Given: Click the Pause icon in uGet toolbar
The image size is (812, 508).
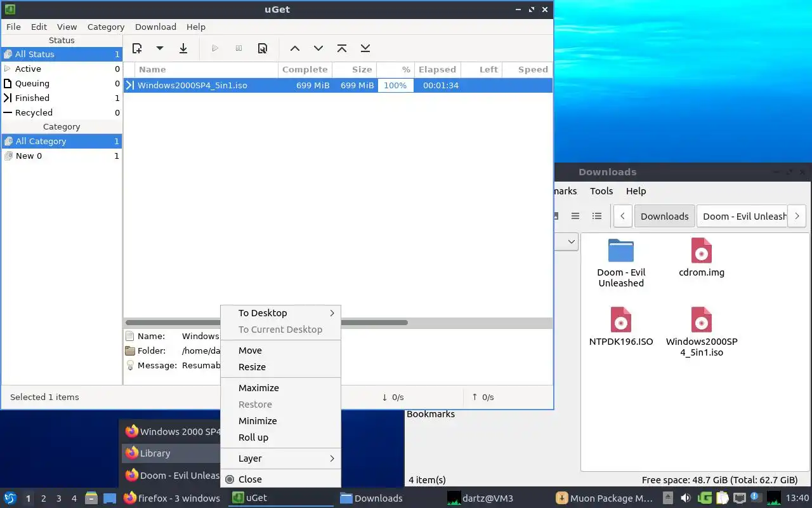Looking at the screenshot, I should [x=239, y=48].
